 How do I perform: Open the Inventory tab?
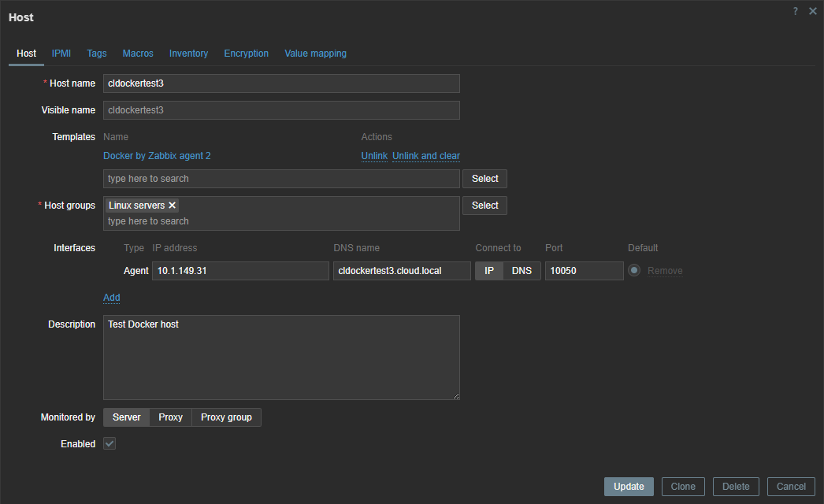click(188, 53)
